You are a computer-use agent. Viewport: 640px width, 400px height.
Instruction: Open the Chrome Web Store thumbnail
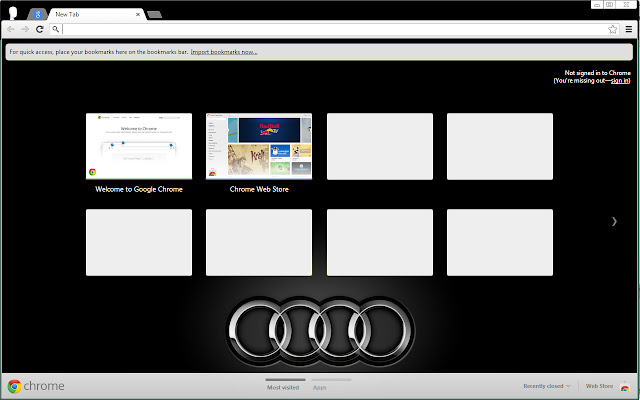coord(259,146)
